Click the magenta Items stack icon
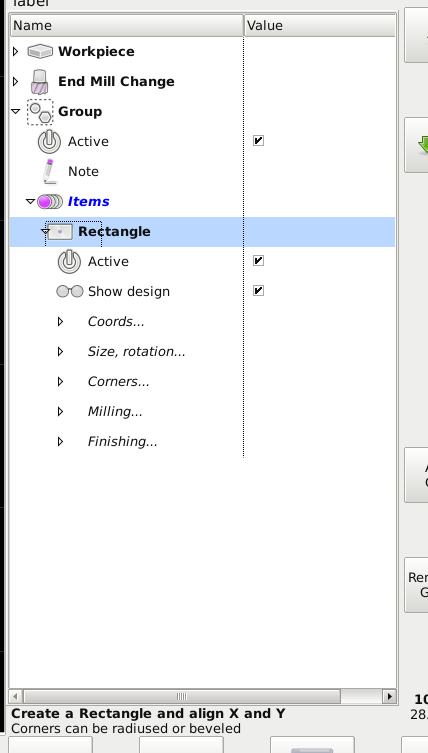The image size is (428, 753). click(50, 202)
